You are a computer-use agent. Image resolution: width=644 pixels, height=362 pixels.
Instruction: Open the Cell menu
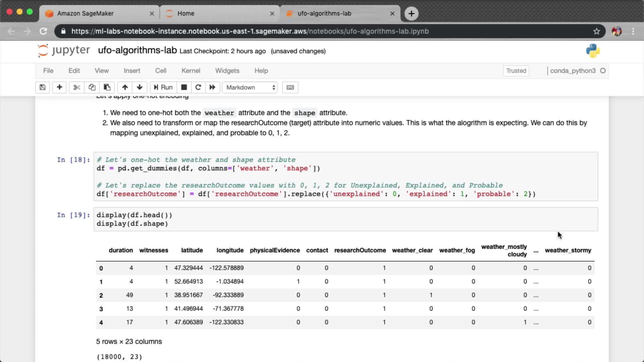click(160, 71)
